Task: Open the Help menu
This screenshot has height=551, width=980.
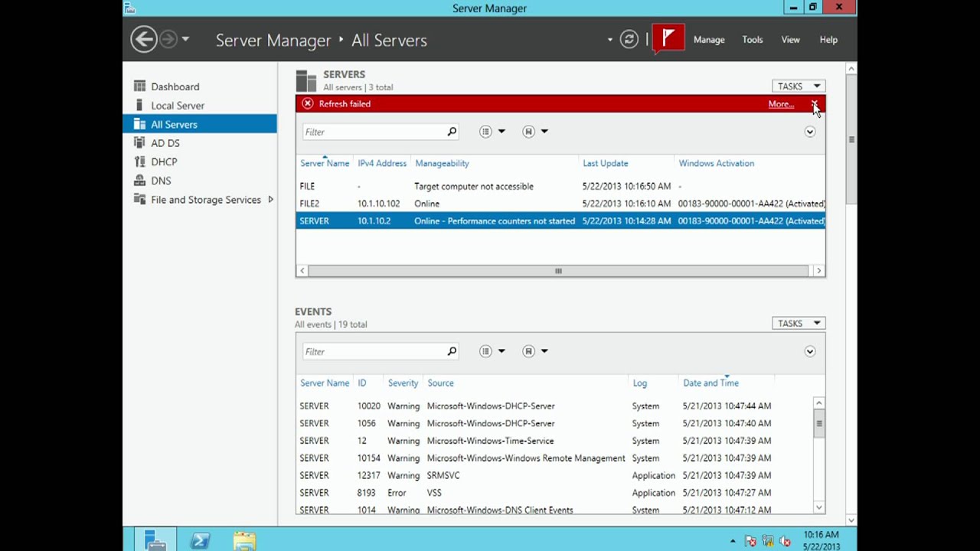Action: [x=828, y=40]
